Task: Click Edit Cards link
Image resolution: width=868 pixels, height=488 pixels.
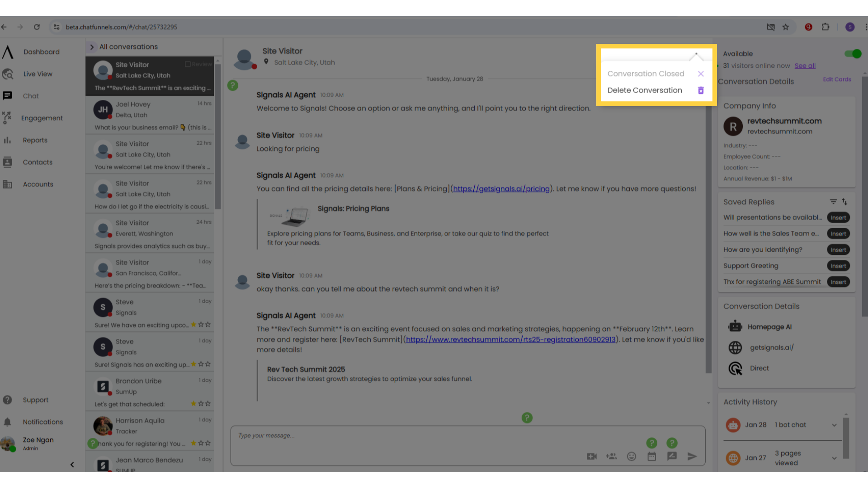Action: (837, 79)
